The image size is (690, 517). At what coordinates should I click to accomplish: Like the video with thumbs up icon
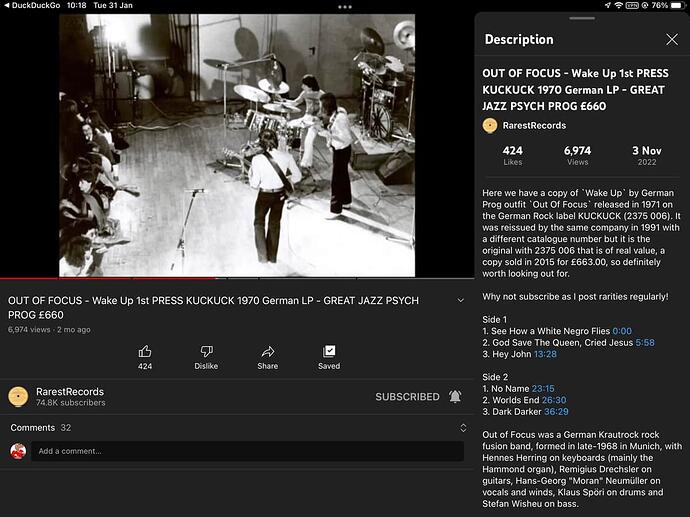pos(145,352)
